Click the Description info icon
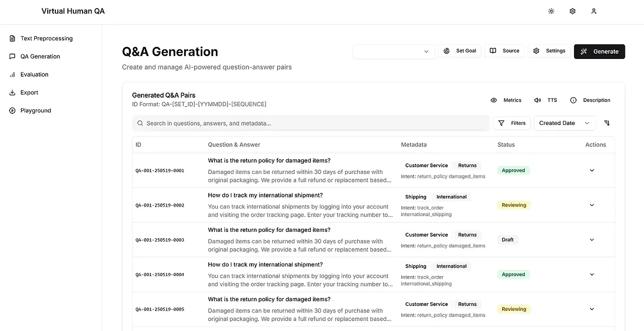Viewport: 644px width, 331px height. [x=573, y=100]
